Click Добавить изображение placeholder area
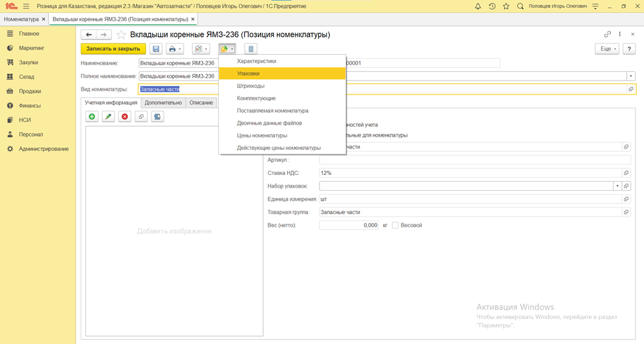 (x=174, y=231)
